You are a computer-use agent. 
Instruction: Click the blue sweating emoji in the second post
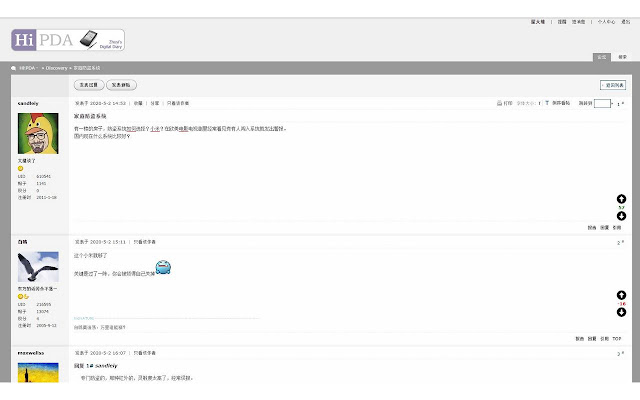pyautogui.click(x=165, y=267)
